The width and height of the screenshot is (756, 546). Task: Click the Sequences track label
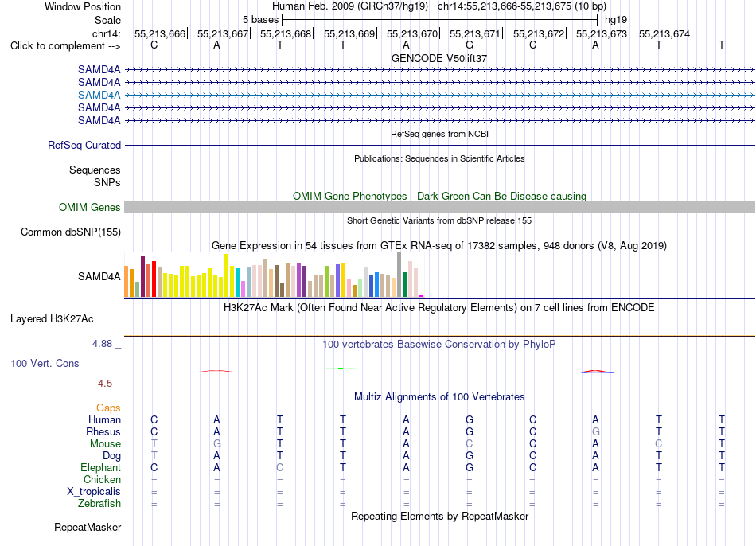95,170
